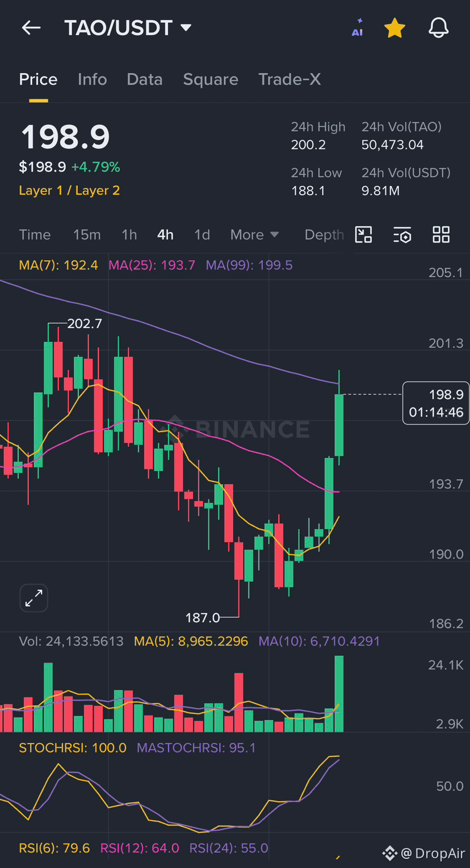Open the More timeframes dropdown
This screenshot has width=470, height=868.
click(254, 234)
